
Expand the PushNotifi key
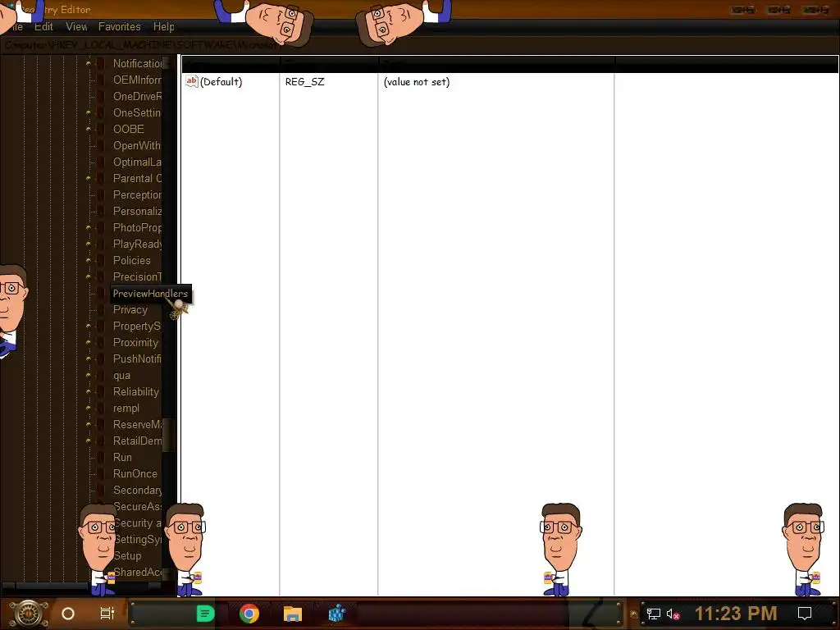point(89,359)
